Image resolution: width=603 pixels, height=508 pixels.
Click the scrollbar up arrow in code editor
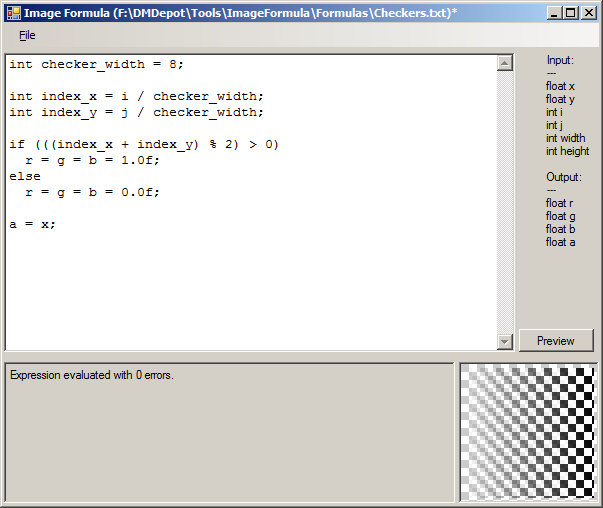505,64
